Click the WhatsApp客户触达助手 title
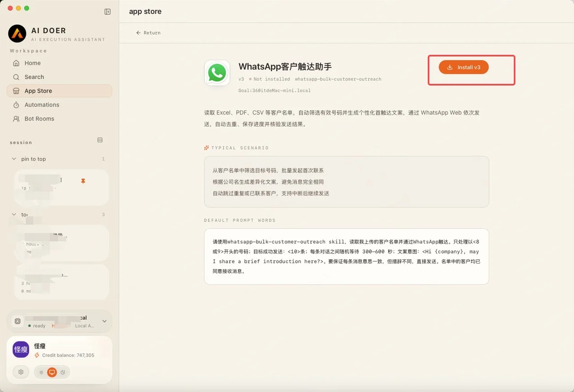This screenshot has height=392, width=574. (x=285, y=67)
